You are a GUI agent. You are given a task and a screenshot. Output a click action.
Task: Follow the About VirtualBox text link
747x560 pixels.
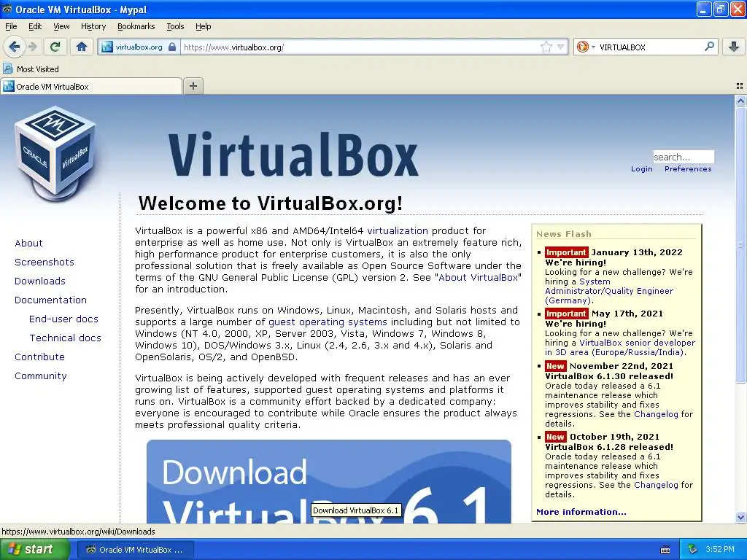click(478, 278)
